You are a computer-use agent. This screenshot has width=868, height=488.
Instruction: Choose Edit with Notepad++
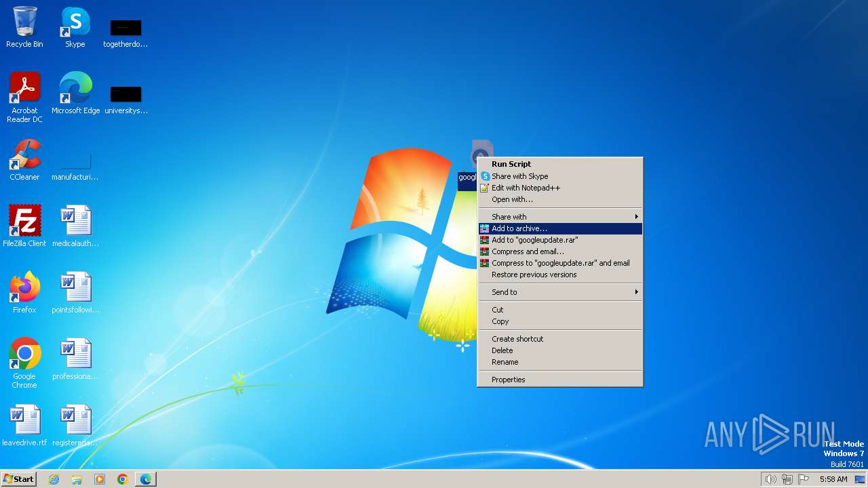[560, 188]
